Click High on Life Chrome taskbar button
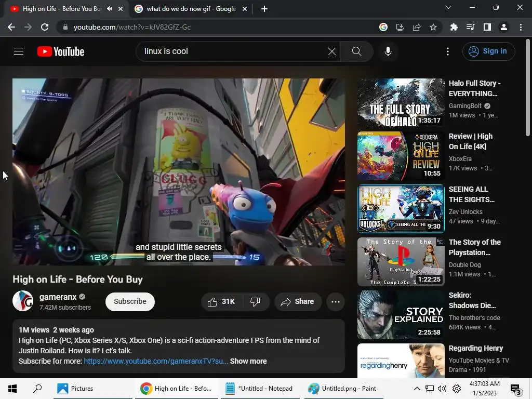Viewport: 532px width, 399px height. pos(177,389)
